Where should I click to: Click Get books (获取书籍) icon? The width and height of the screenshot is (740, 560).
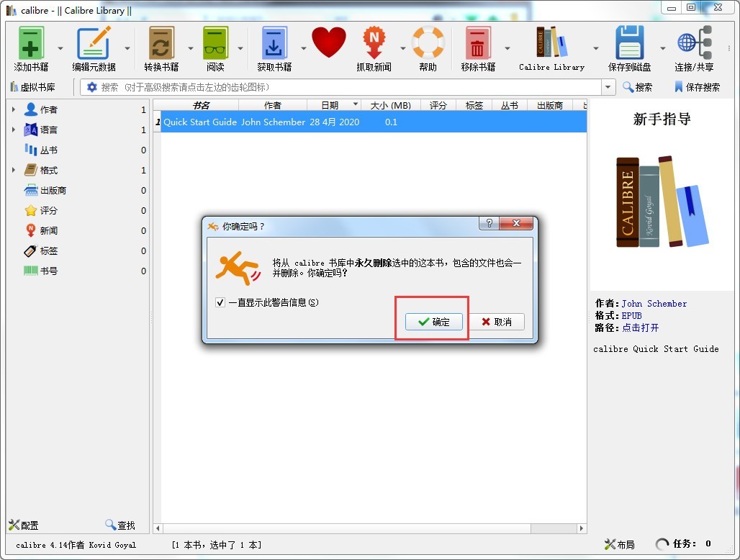tap(274, 43)
